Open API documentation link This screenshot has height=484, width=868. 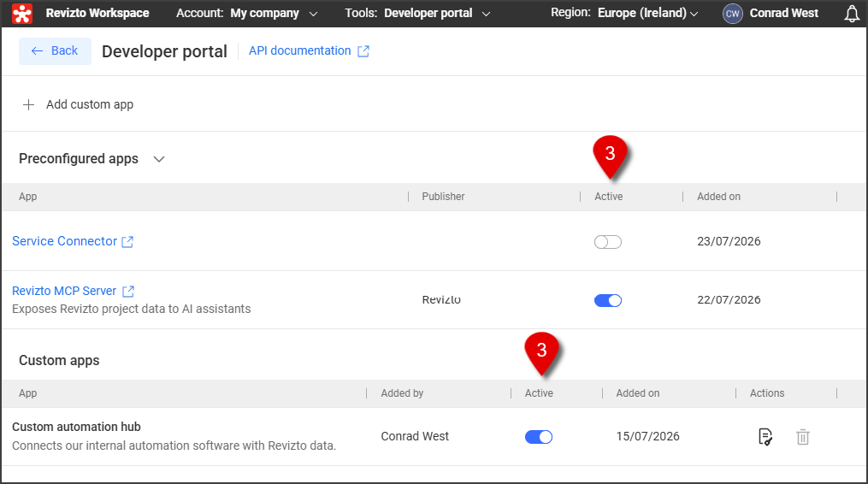(x=299, y=50)
